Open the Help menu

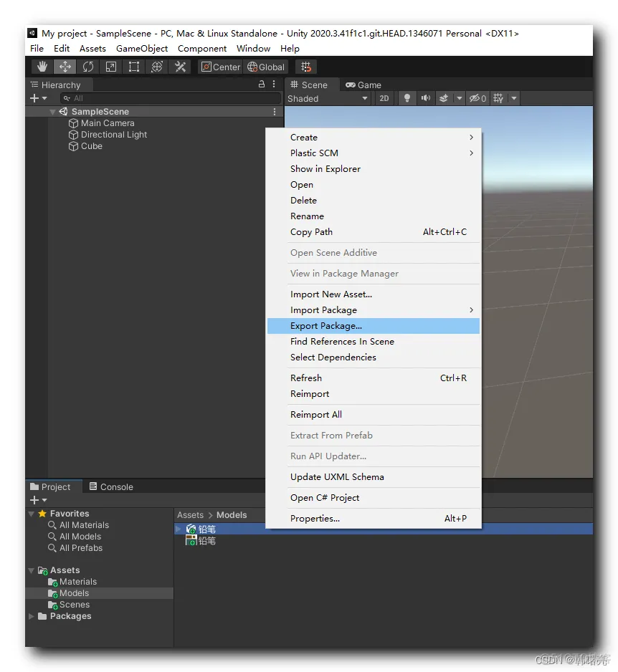290,49
